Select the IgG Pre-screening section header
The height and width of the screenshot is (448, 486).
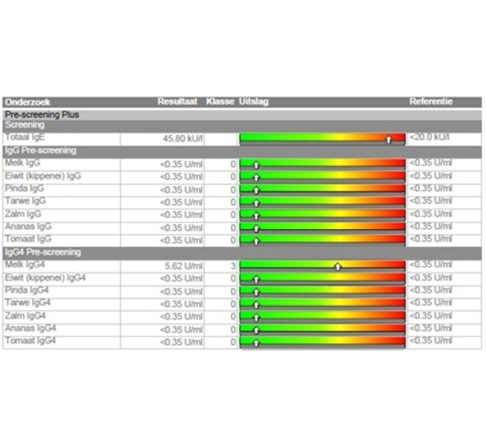point(40,150)
